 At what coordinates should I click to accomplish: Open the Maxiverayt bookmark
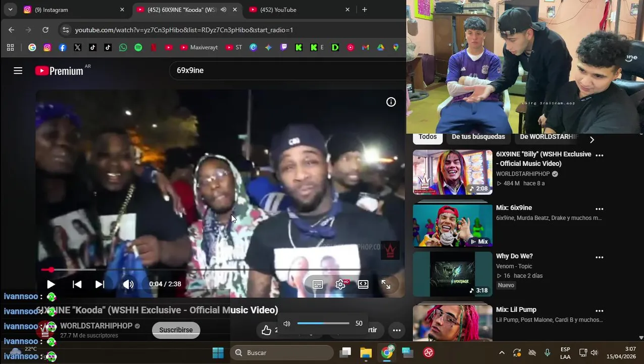pyautogui.click(x=199, y=48)
